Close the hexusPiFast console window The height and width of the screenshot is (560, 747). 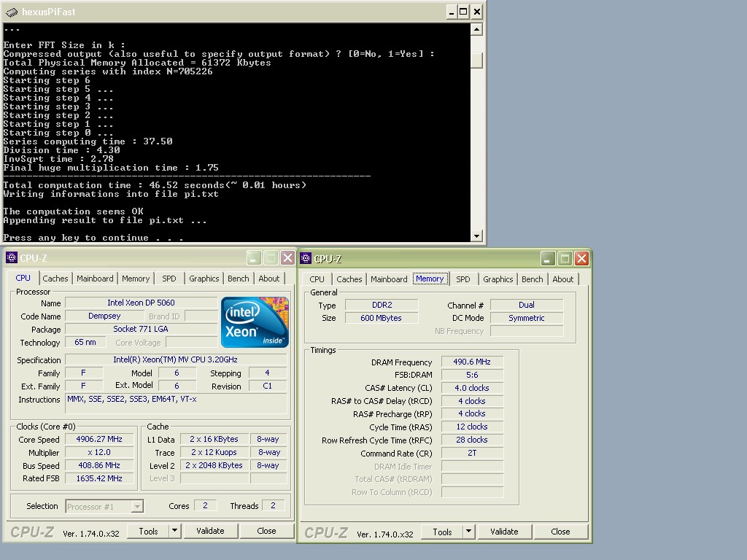(x=476, y=12)
